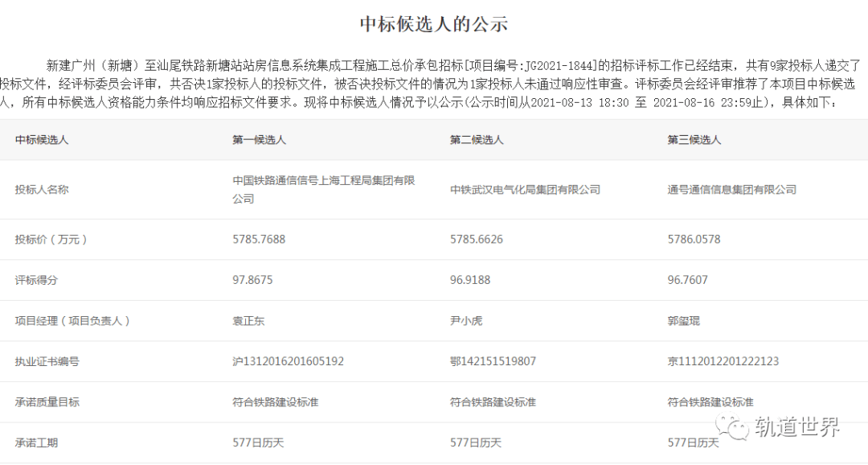
Task: Select score 97.8675
Action: 252,280
